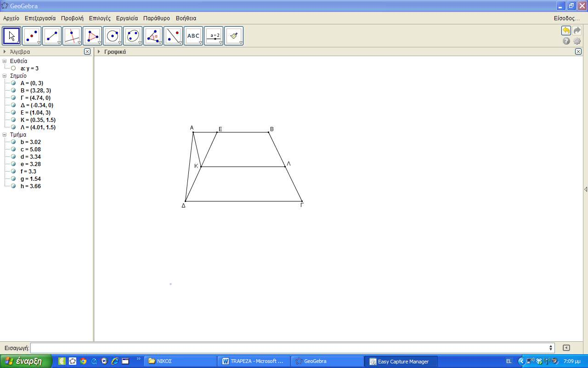Show the side panel via right-edge arrow
This screenshot has height=368, width=588.
(x=586, y=189)
